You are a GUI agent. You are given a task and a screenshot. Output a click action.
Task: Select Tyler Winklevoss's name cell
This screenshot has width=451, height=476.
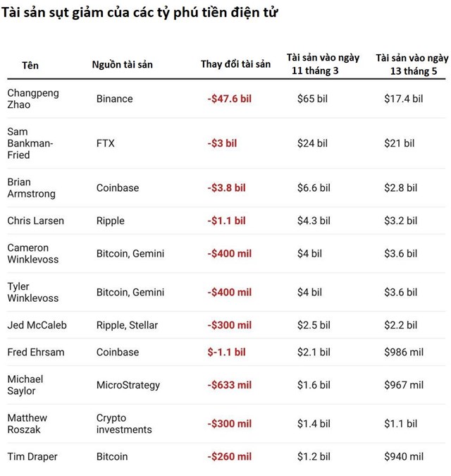[32, 293]
